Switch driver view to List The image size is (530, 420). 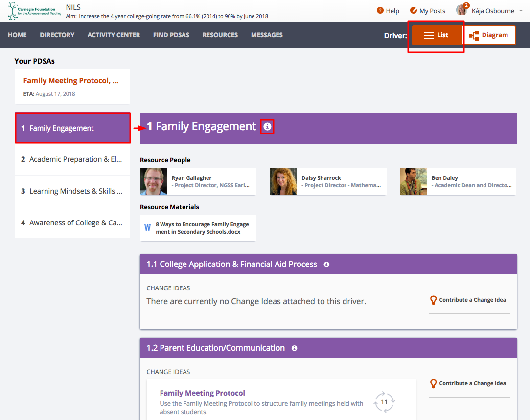437,35
